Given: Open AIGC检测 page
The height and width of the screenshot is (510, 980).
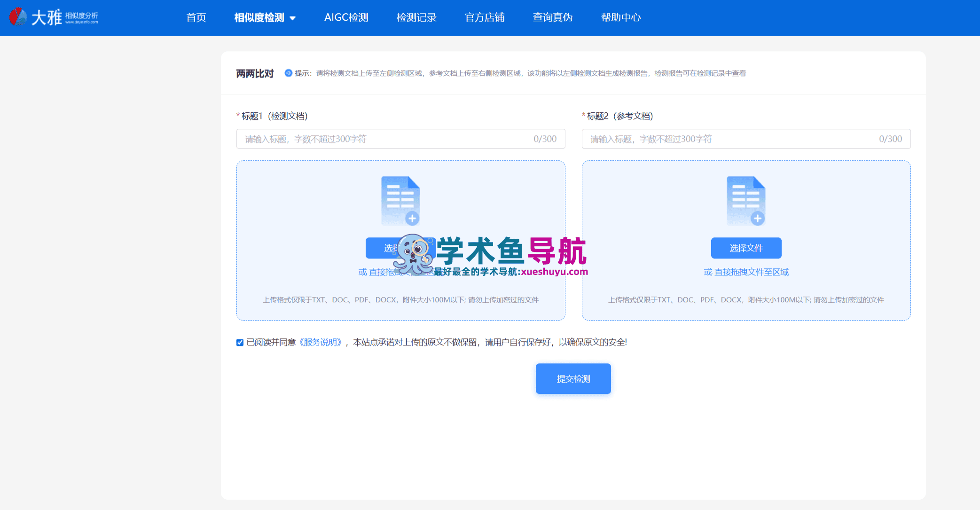Looking at the screenshot, I should coord(346,17).
